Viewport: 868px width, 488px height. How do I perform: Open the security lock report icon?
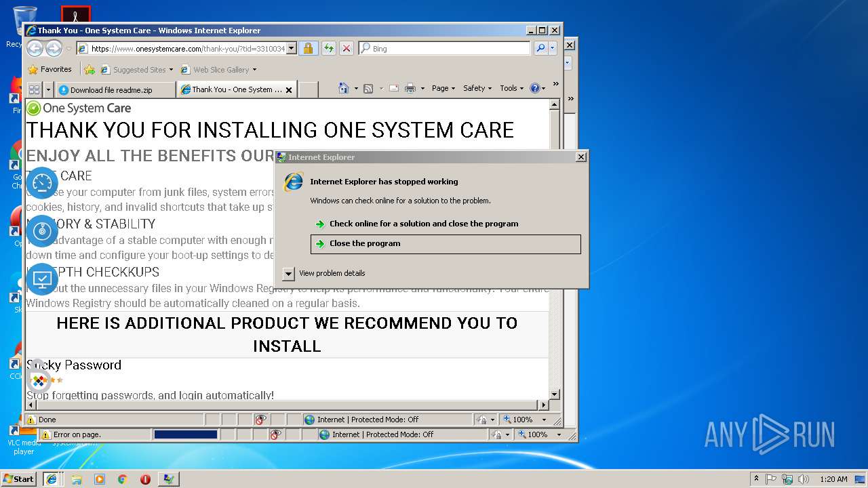308,48
